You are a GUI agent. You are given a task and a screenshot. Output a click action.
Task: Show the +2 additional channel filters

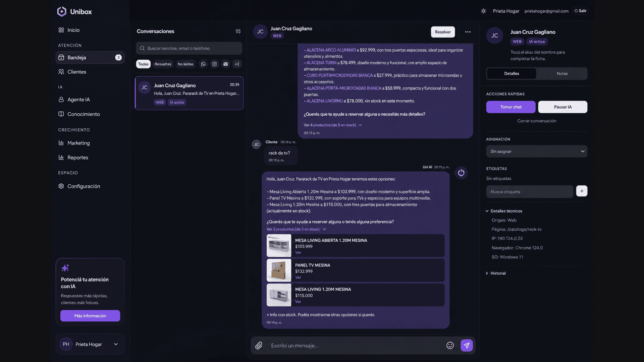click(237, 64)
